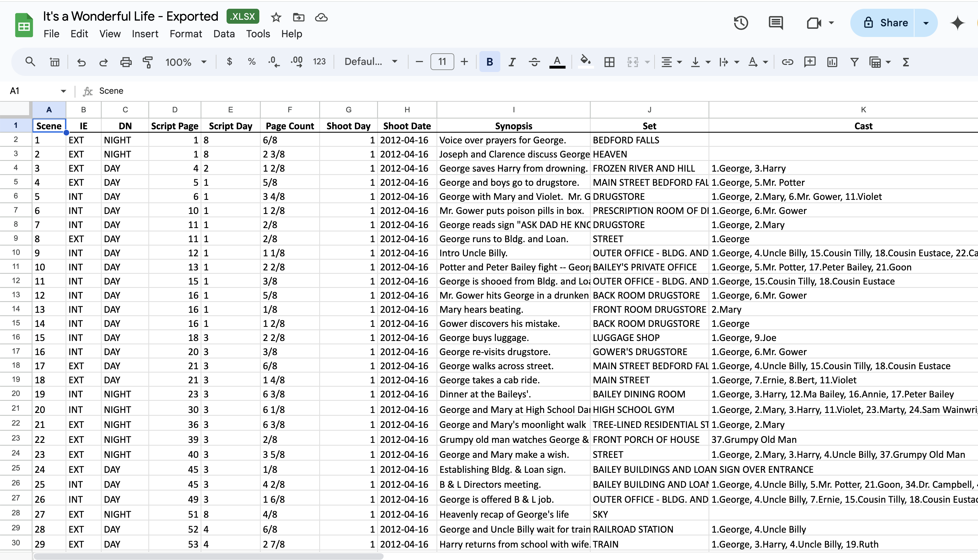Open the File menu
The width and height of the screenshot is (978, 560).
tap(51, 34)
